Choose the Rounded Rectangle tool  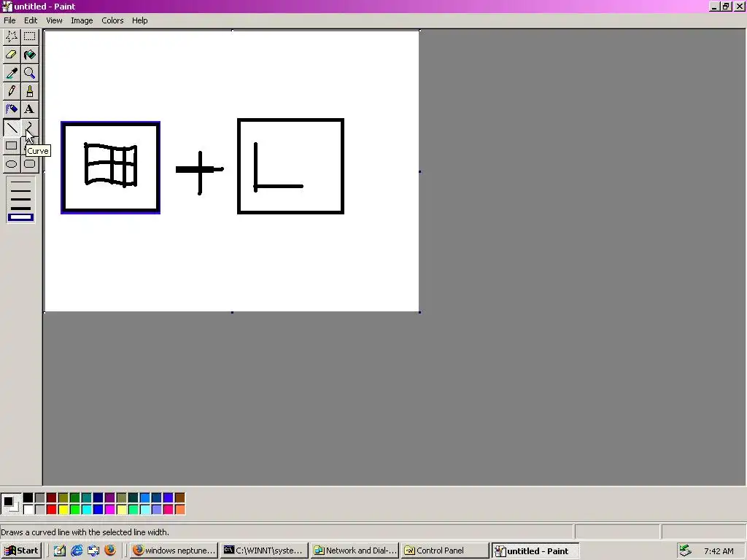tap(29, 164)
